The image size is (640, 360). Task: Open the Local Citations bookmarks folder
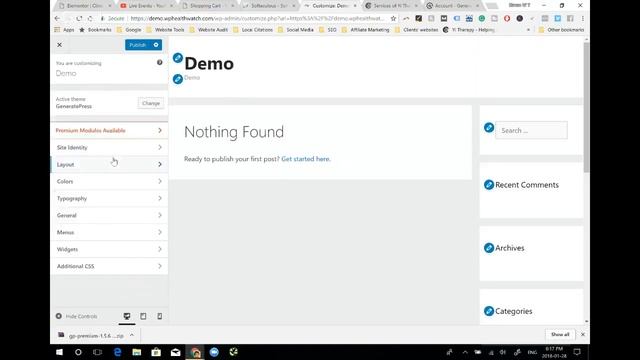click(x=253, y=30)
